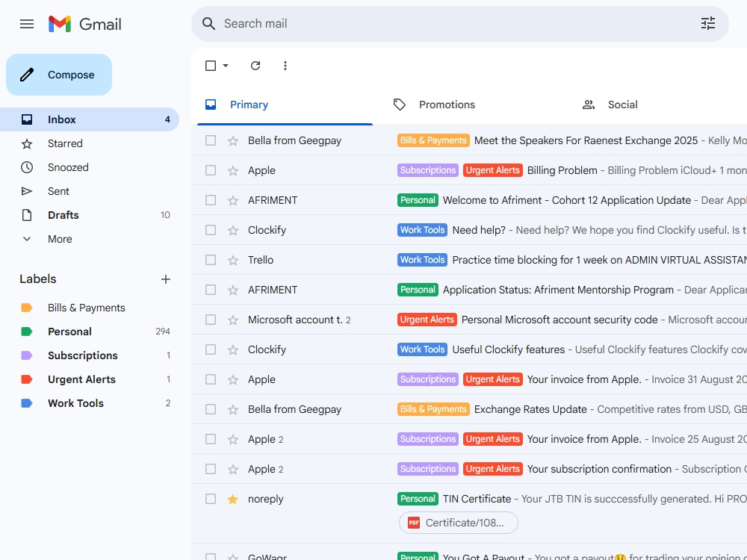The width and height of the screenshot is (747, 560).
Task: Open the Snoozed folder
Action: pyautogui.click(x=90, y=167)
